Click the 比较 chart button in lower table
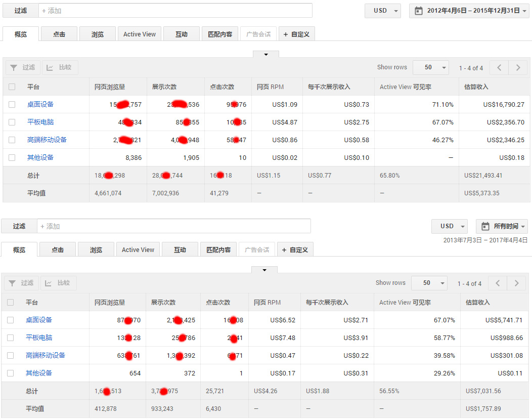The image size is (532, 420). (x=58, y=283)
